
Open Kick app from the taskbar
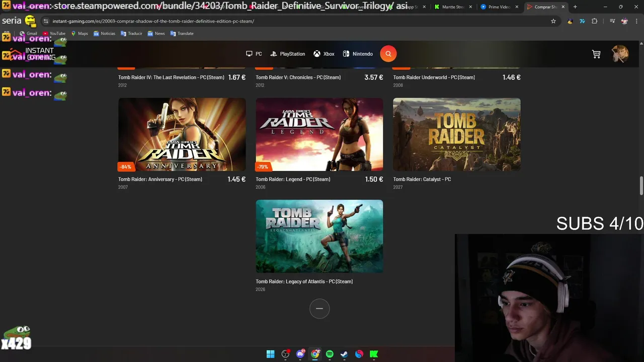pos(374,354)
